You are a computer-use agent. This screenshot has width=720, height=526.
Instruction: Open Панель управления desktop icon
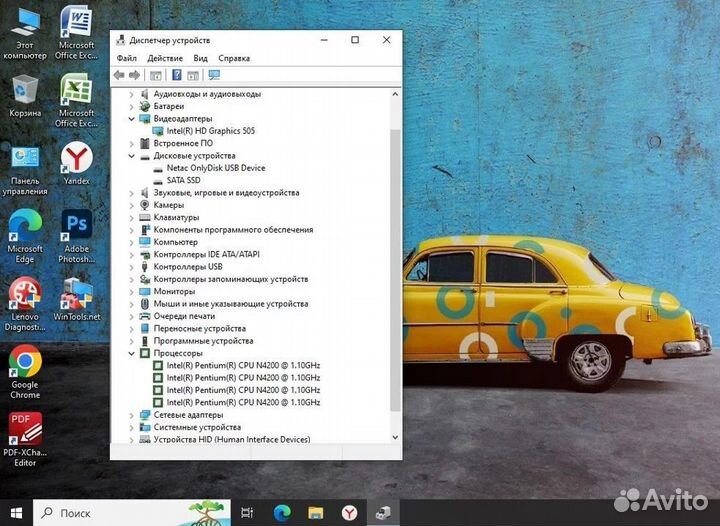25,171
